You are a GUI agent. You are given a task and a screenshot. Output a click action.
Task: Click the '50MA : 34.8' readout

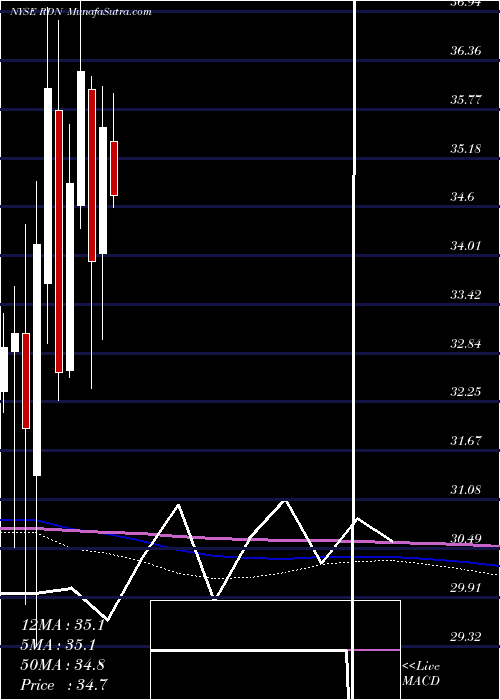pyautogui.click(x=63, y=665)
